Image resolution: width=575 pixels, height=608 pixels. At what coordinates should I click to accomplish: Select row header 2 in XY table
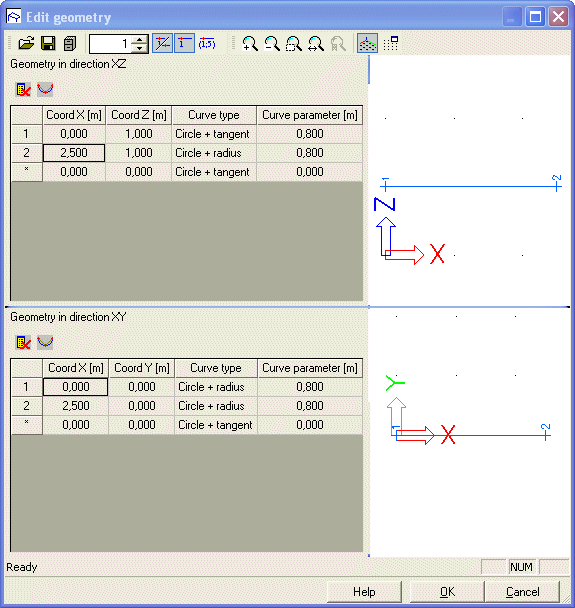click(27, 406)
